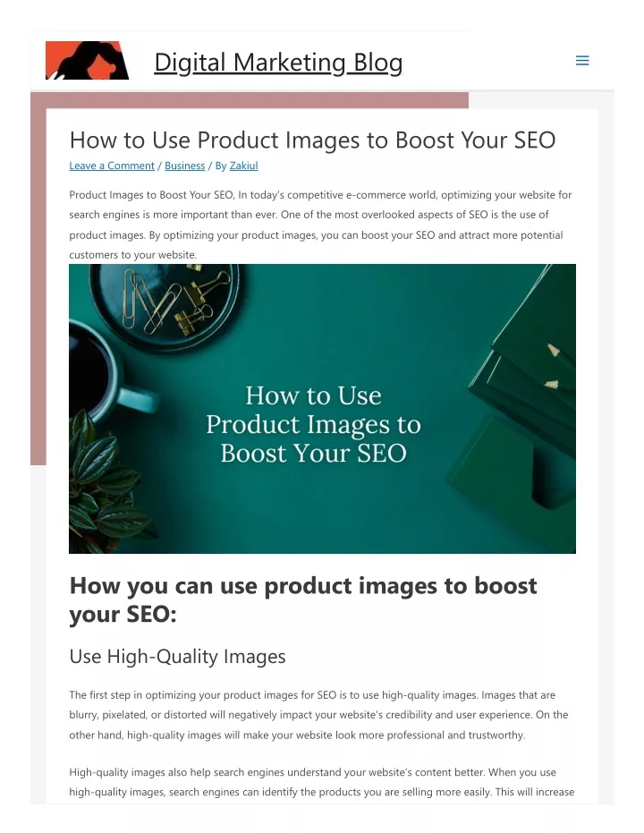Click the dusty pink background block

38,279
